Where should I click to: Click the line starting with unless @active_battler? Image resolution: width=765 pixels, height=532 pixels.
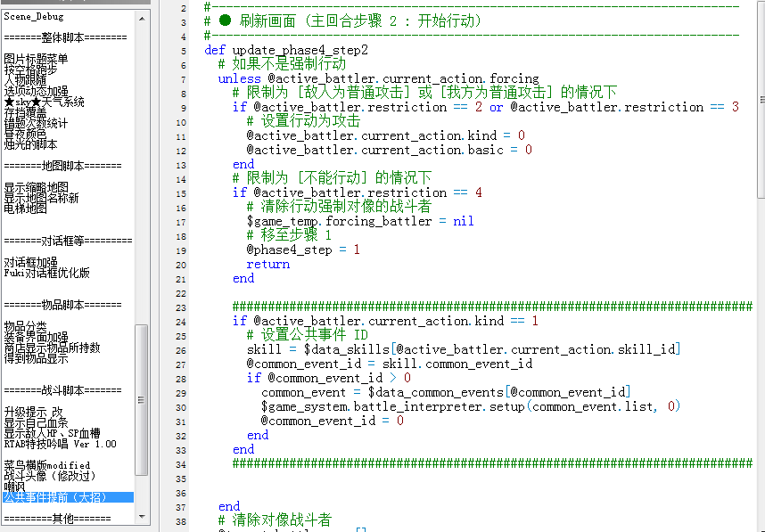click(x=379, y=79)
